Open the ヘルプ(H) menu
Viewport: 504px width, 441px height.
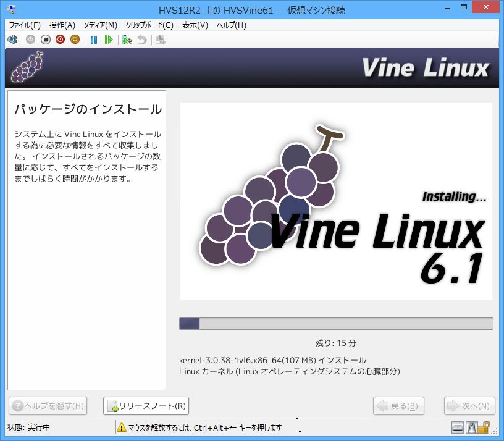tap(231, 25)
